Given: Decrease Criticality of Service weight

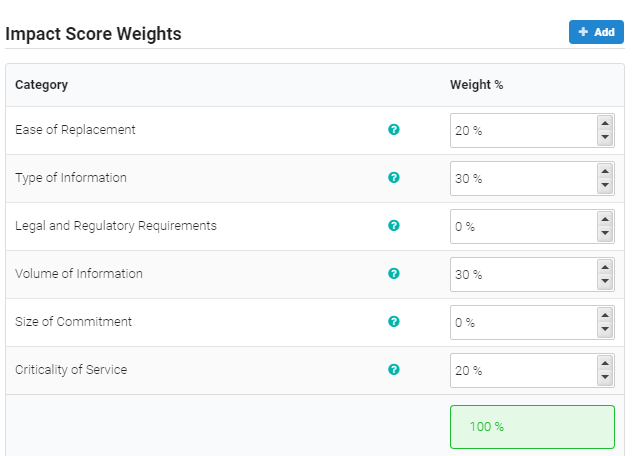Looking at the screenshot, I should click(605, 377).
